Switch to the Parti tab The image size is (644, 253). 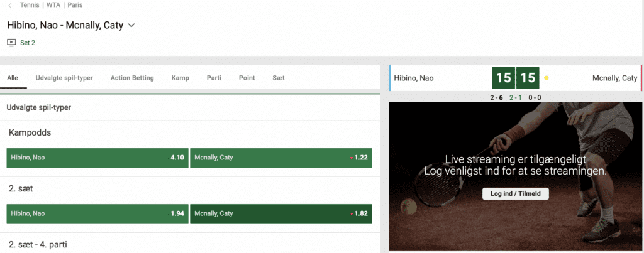(214, 78)
